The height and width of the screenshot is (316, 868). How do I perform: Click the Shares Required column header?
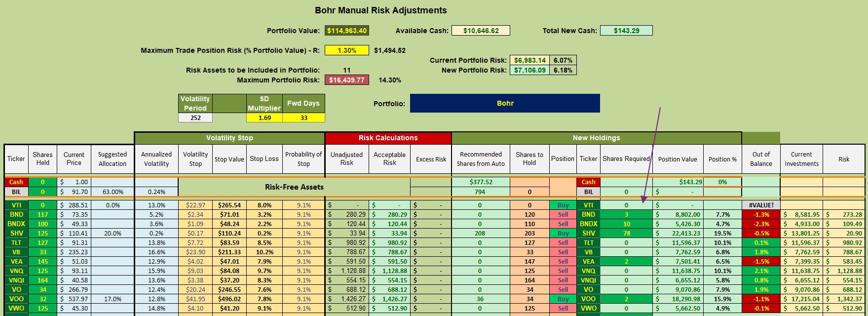click(x=626, y=159)
